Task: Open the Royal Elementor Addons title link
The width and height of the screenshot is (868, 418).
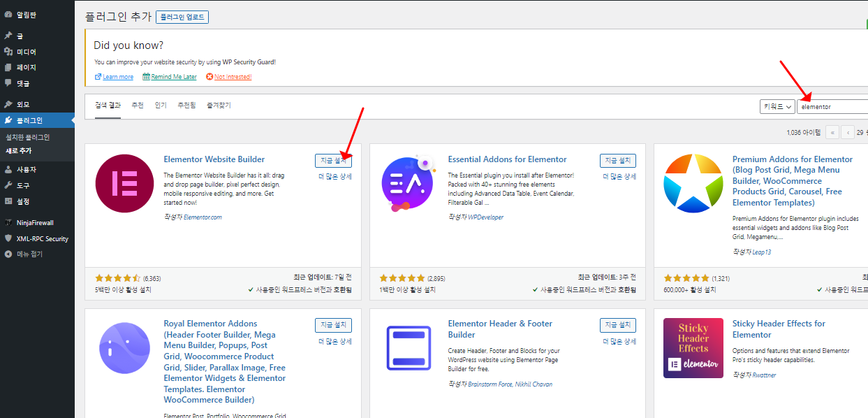Action: point(225,362)
